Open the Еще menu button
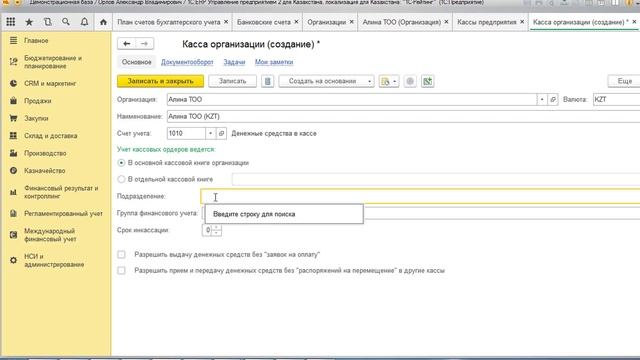 coord(624,81)
